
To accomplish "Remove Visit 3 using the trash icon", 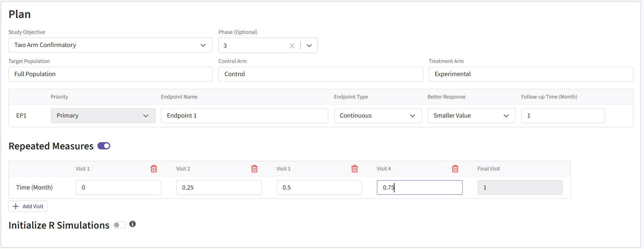I will click(354, 169).
